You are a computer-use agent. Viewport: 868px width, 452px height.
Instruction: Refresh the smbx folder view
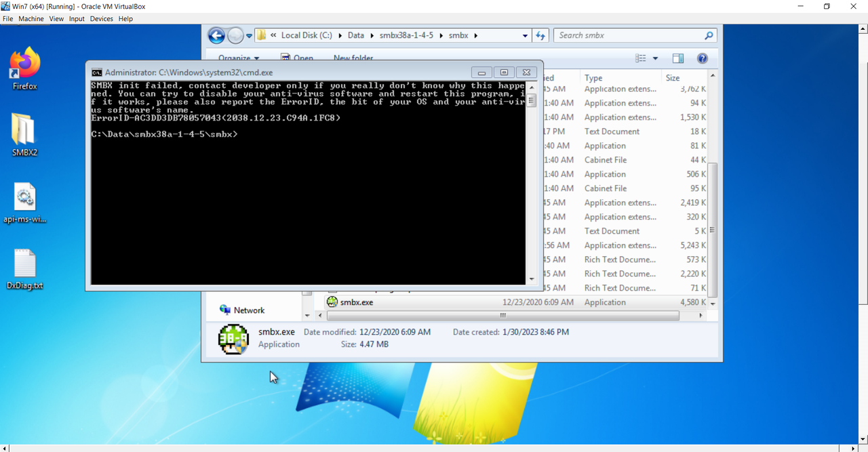point(540,35)
